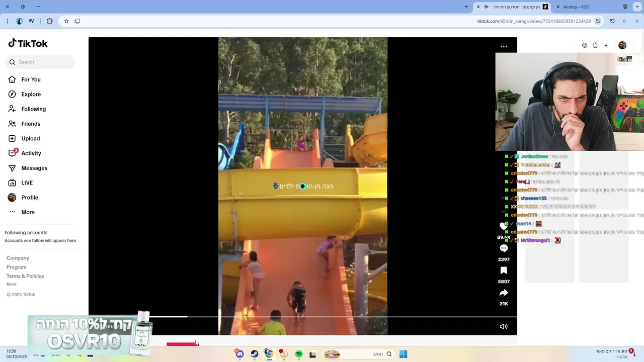Expand the tab search dropdown
Viewport: 644px width, 362px height.
[637, 7]
